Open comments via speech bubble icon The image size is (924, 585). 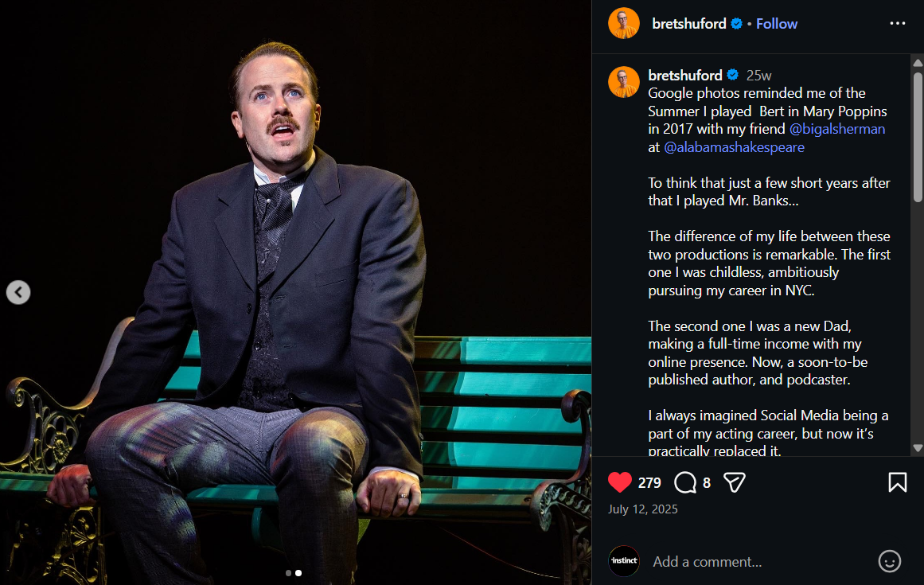coord(684,482)
